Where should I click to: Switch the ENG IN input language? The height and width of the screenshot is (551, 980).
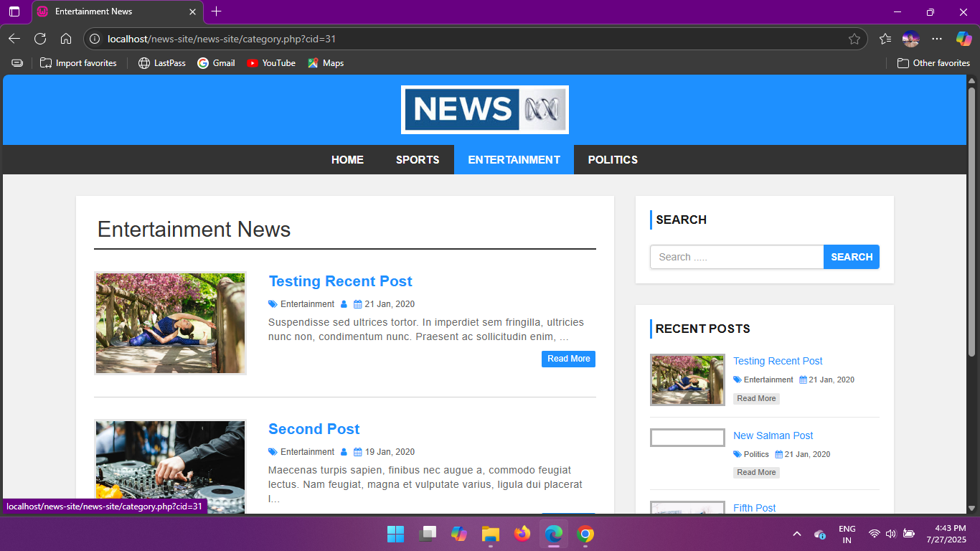[x=847, y=534]
